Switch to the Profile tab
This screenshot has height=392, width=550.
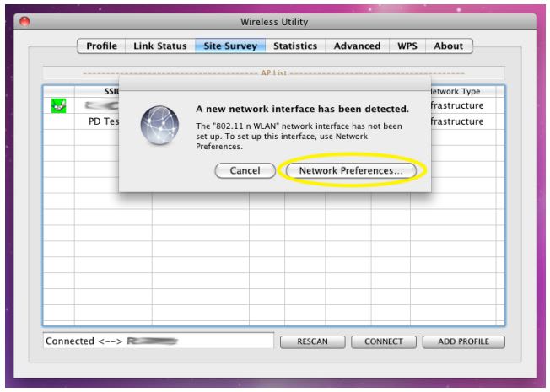point(101,46)
